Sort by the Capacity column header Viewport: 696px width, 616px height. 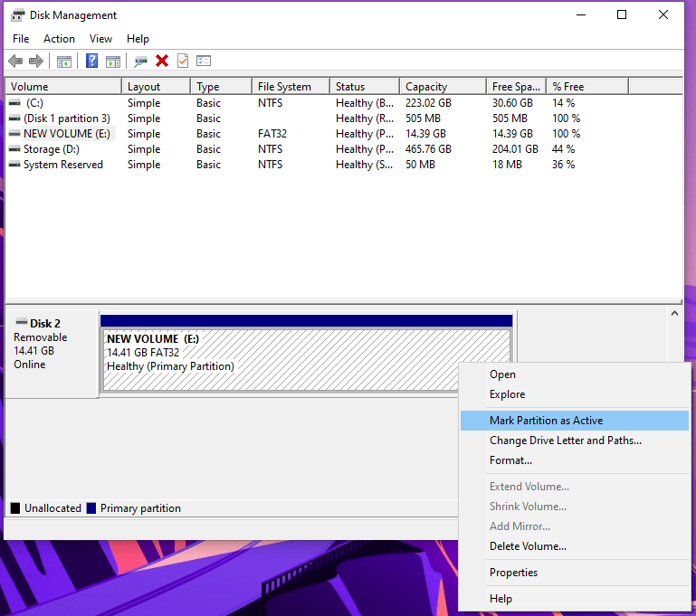[443, 87]
